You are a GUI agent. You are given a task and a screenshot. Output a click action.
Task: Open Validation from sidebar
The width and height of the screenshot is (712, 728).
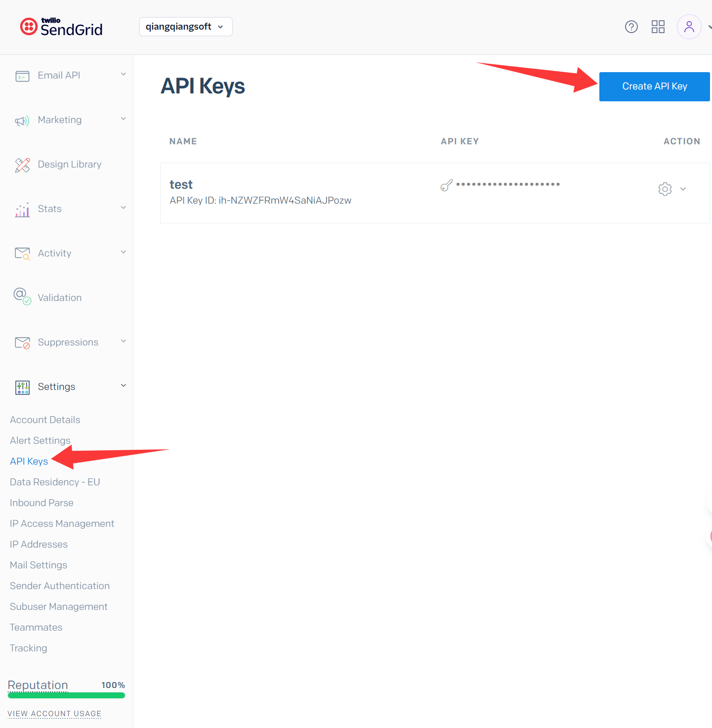tap(59, 298)
